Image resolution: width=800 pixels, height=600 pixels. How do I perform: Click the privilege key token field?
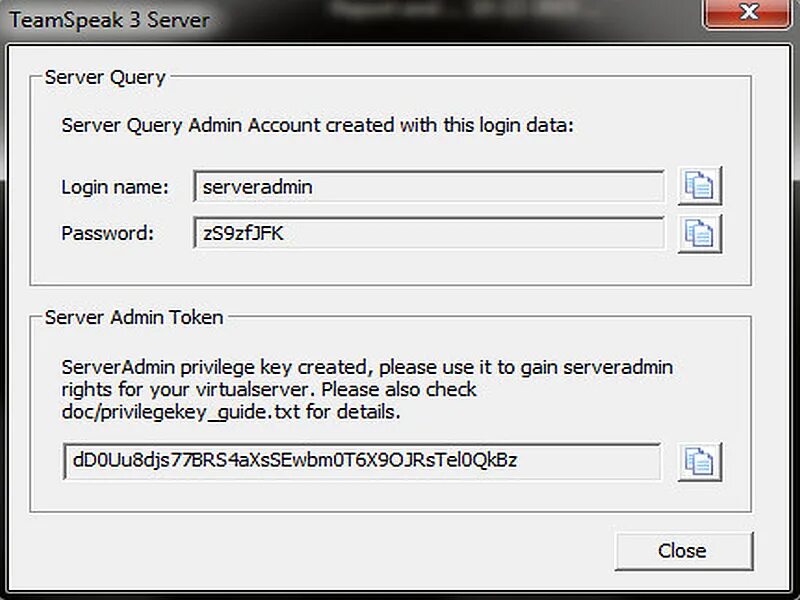[x=362, y=461]
